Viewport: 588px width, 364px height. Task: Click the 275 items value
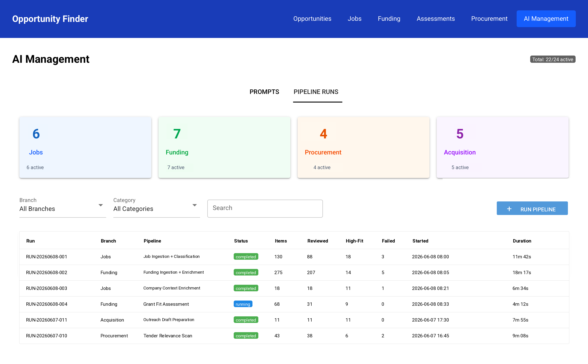pos(278,272)
